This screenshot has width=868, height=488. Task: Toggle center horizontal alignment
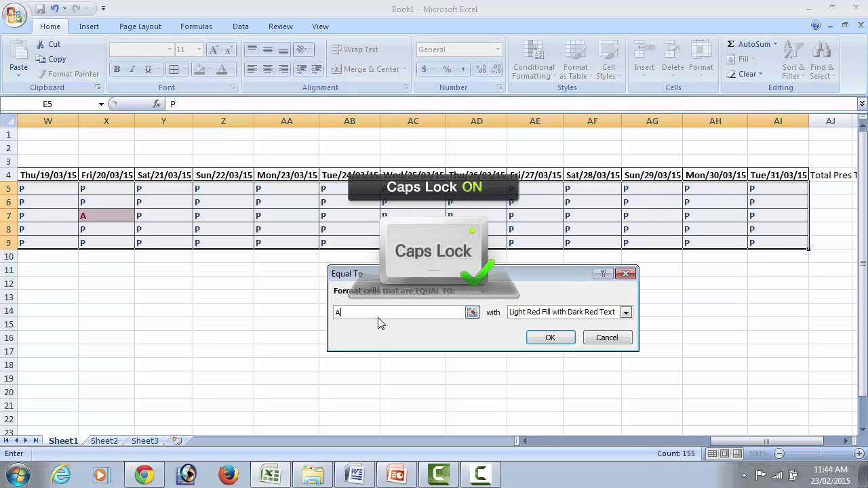point(267,69)
